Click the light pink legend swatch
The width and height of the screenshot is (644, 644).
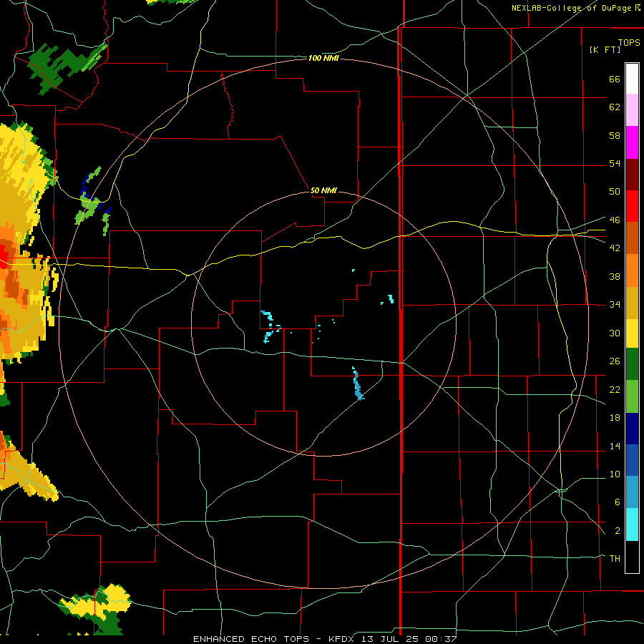(x=632, y=109)
